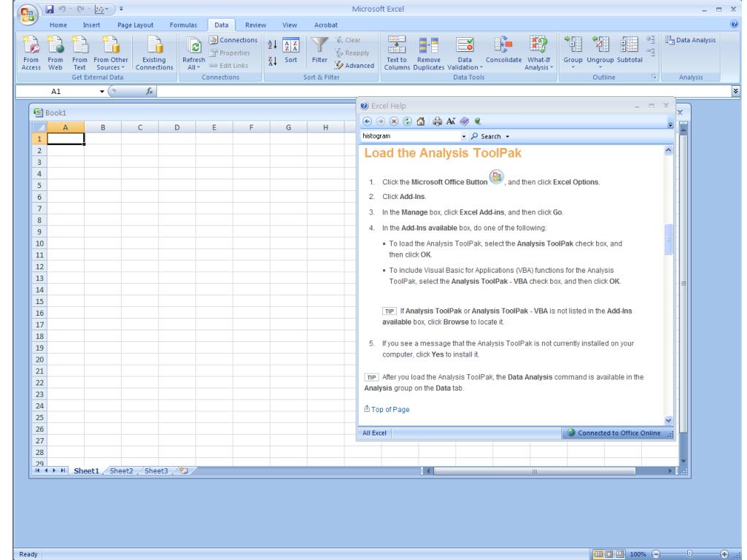Open Consolidate tool
The width and height of the screenshot is (747, 560).
coord(503,50)
